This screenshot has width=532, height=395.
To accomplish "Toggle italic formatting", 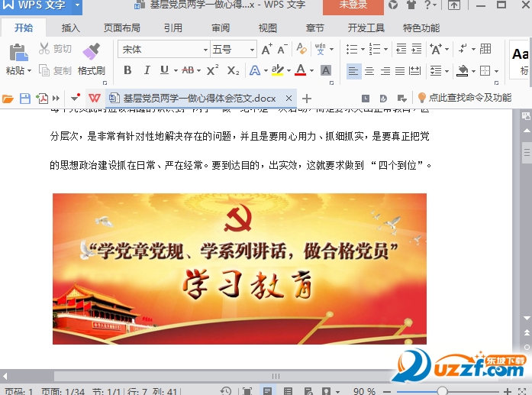I will [x=147, y=70].
